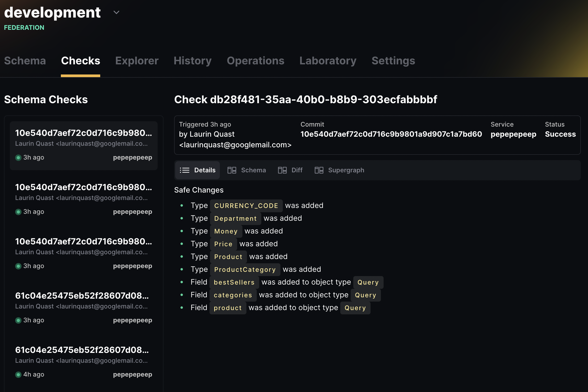
Task: Expand the development project dropdown
Action: click(116, 12)
